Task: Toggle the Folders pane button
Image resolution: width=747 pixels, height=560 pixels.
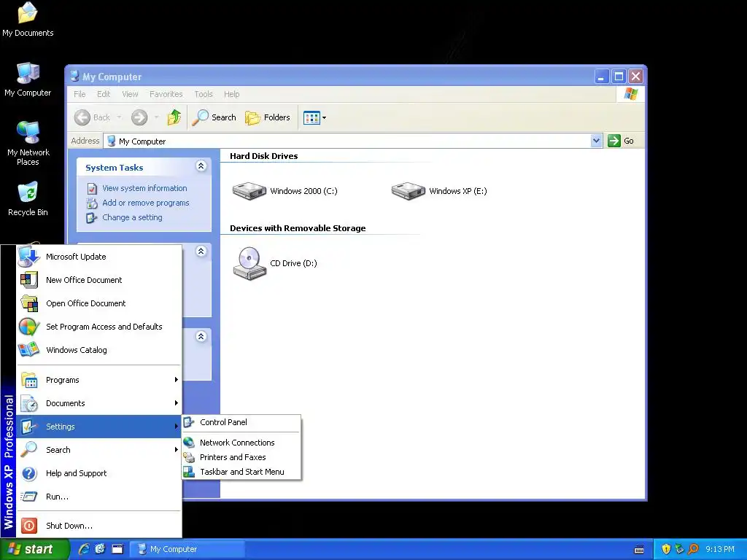Action: tap(267, 117)
